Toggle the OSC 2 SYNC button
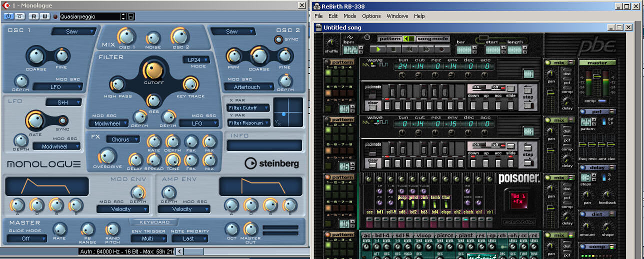644x259 pixels. 279,39
